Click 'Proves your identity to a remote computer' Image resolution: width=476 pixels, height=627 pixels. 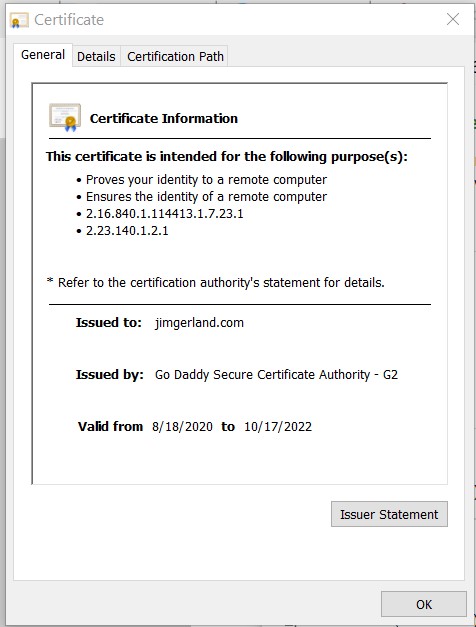[x=206, y=180]
